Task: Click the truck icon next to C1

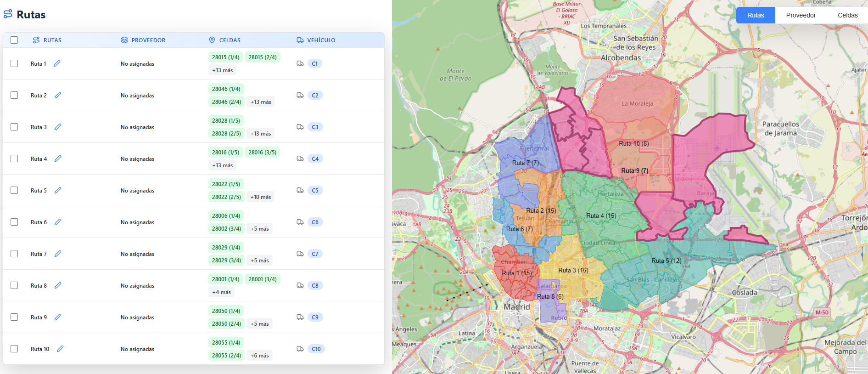Action: 300,63
